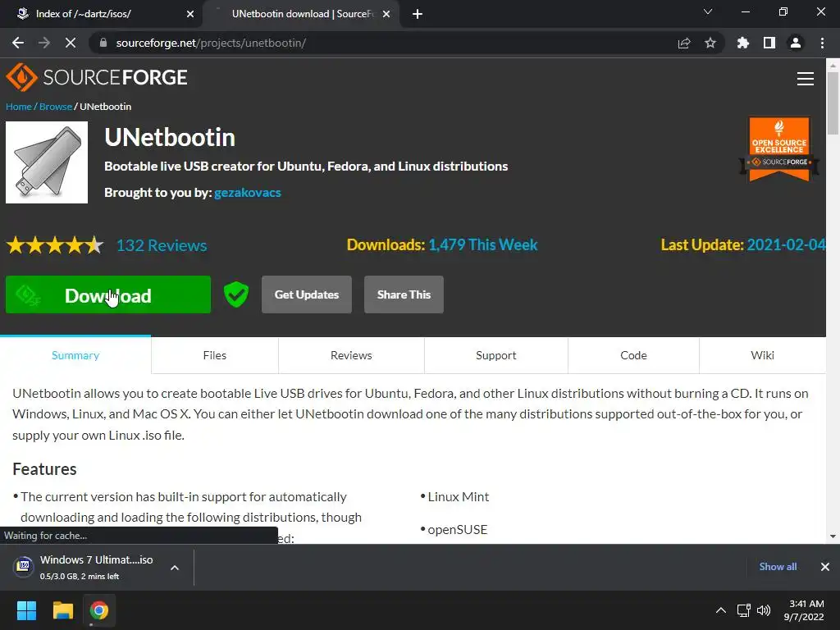Open the gezakovacs author link
840x630 pixels.
tap(248, 193)
